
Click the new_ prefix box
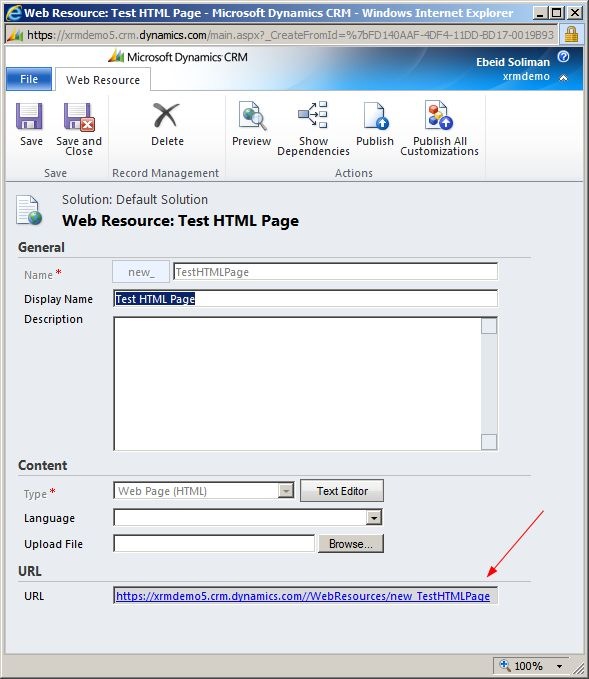(x=141, y=272)
